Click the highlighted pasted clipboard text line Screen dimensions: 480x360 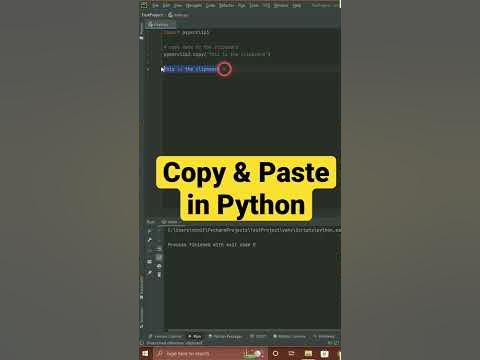(190, 69)
